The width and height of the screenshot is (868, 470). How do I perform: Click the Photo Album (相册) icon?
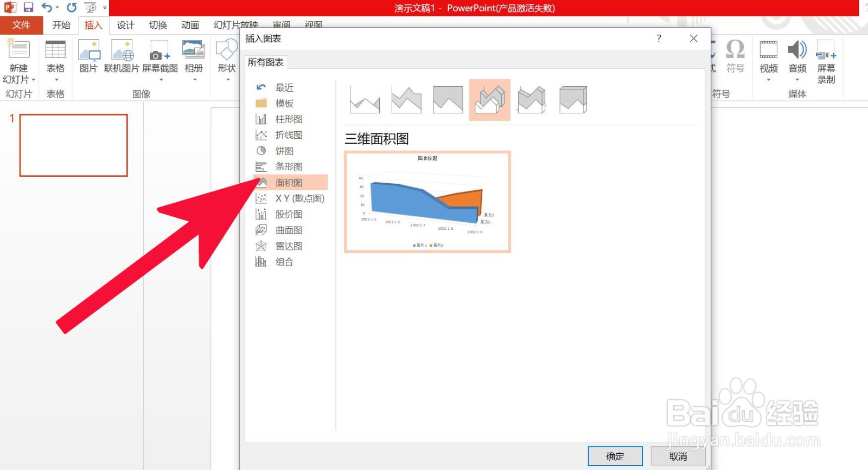pos(194,49)
